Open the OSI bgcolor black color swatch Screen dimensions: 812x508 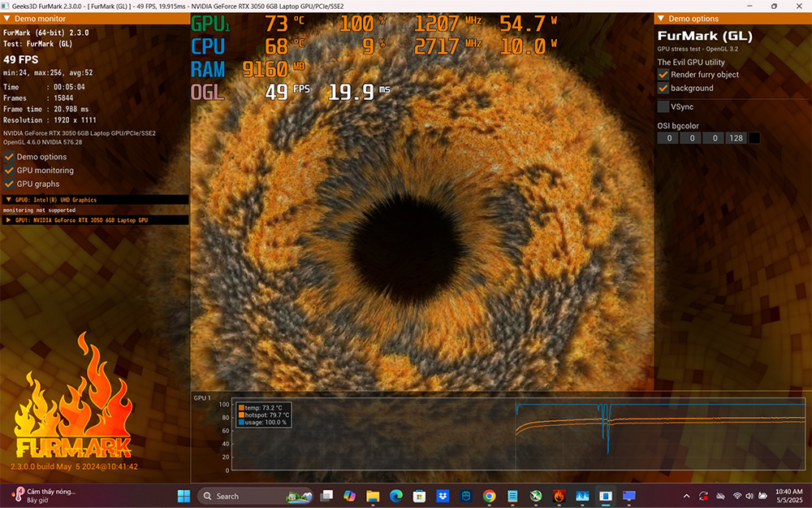(x=754, y=138)
